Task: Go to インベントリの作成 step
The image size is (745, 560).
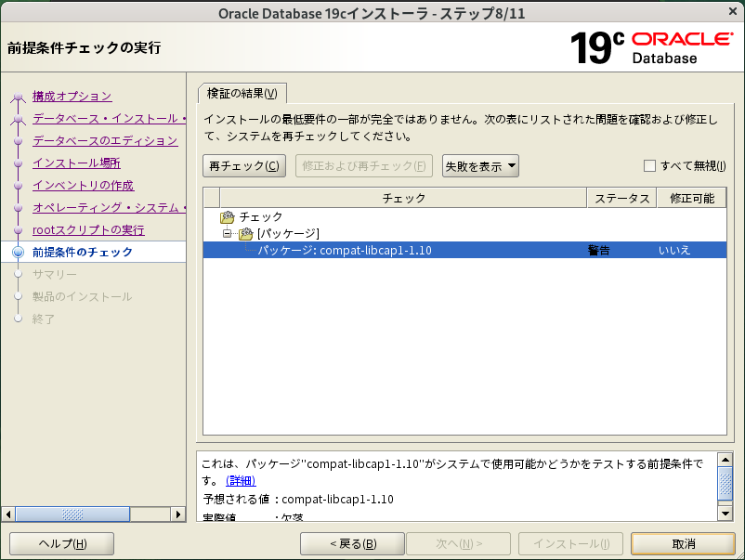Action: click(84, 186)
